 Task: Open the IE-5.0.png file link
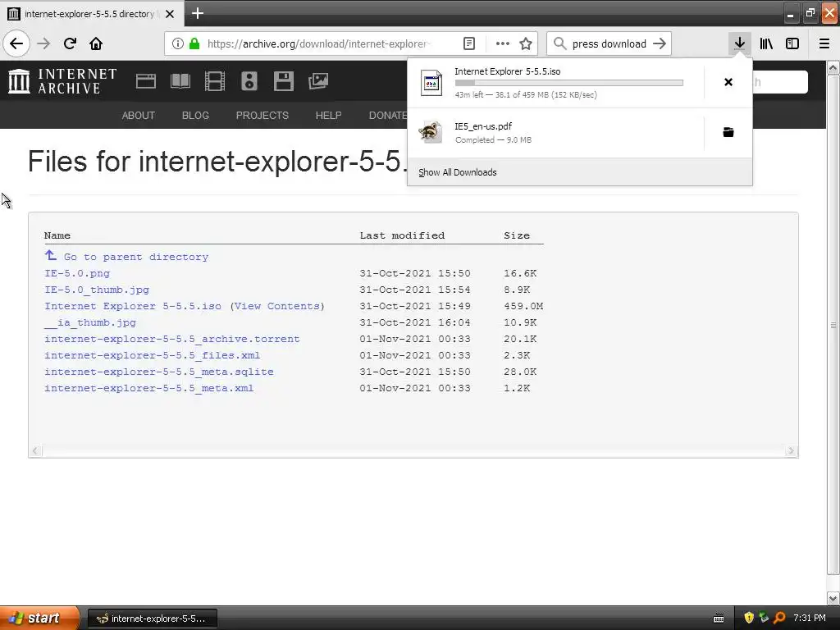(77, 273)
